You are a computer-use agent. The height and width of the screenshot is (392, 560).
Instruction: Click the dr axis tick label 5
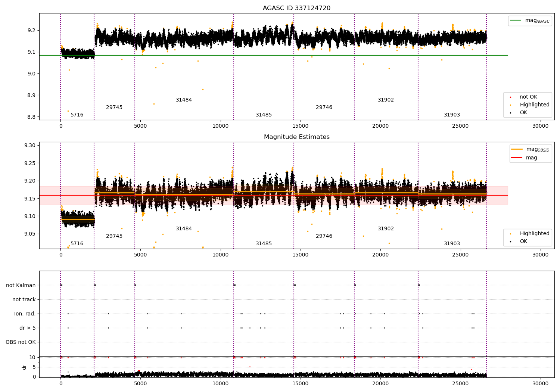(34, 367)
